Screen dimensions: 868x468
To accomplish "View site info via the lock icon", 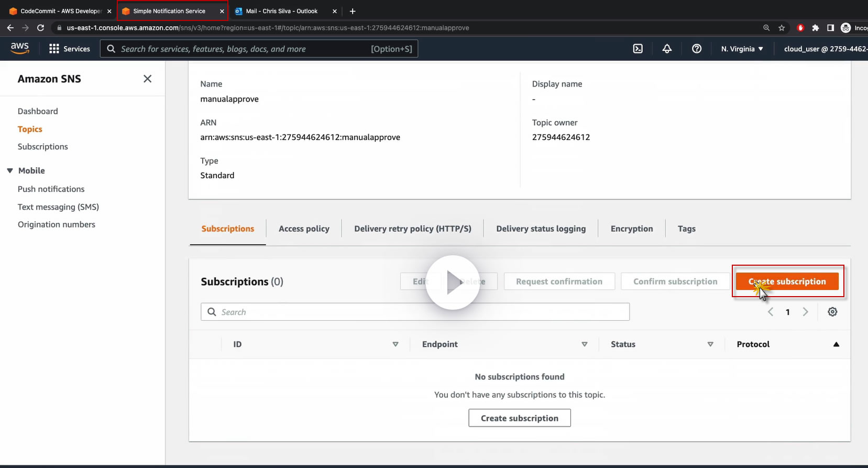I will 59,28.
